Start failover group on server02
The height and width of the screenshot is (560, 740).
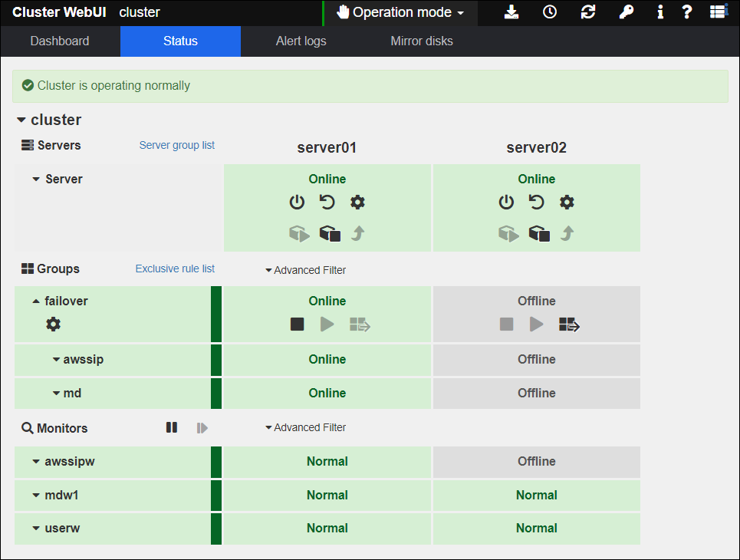[537, 324]
